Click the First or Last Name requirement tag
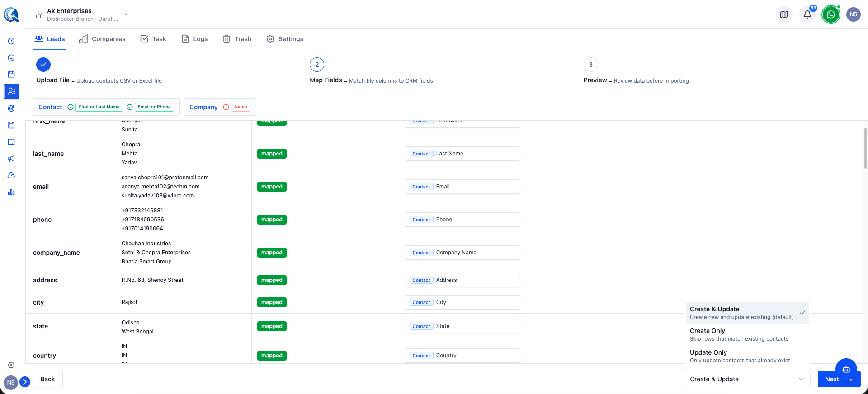This screenshot has height=394, width=868. [99, 107]
